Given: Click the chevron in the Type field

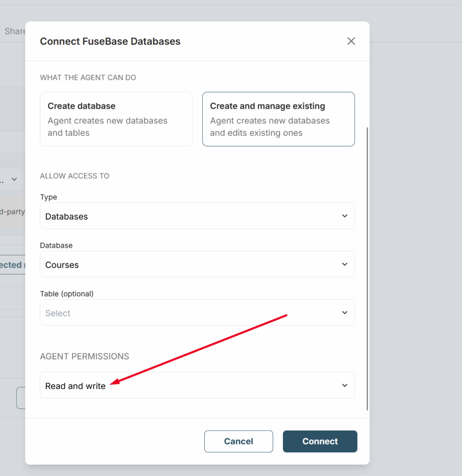Looking at the screenshot, I should (x=344, y=216).
